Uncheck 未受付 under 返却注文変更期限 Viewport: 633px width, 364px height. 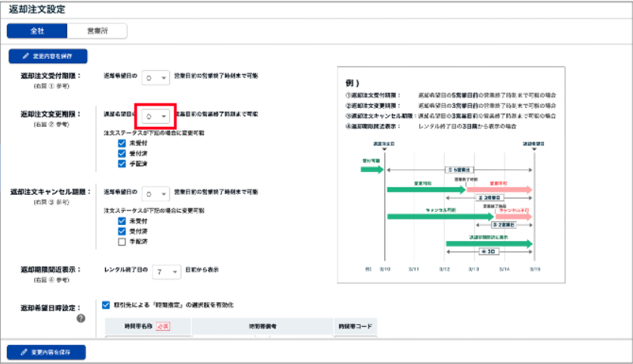(122, 143)
